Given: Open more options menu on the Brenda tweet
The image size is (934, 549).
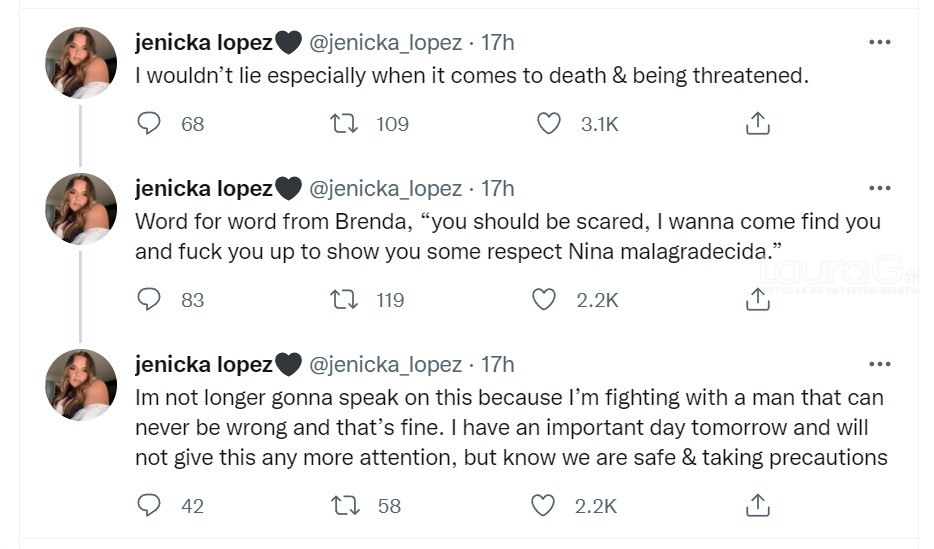Looking at the screenshot, I should click(x=879, y=188).
